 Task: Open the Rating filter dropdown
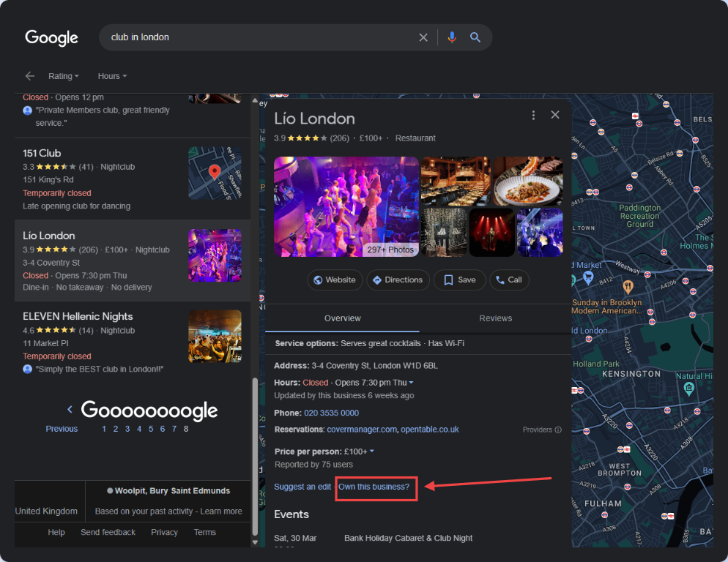coord(64,76)
